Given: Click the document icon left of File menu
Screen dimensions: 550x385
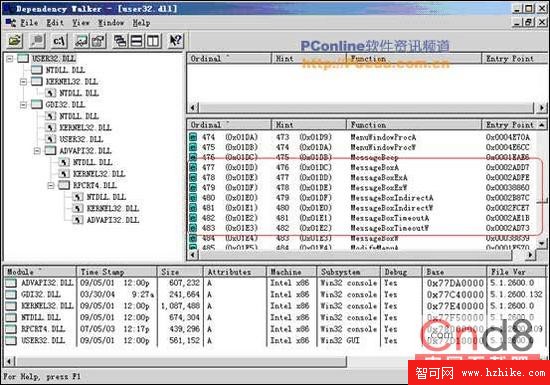Looking at the screenshot, I should (x=11, y=23).
